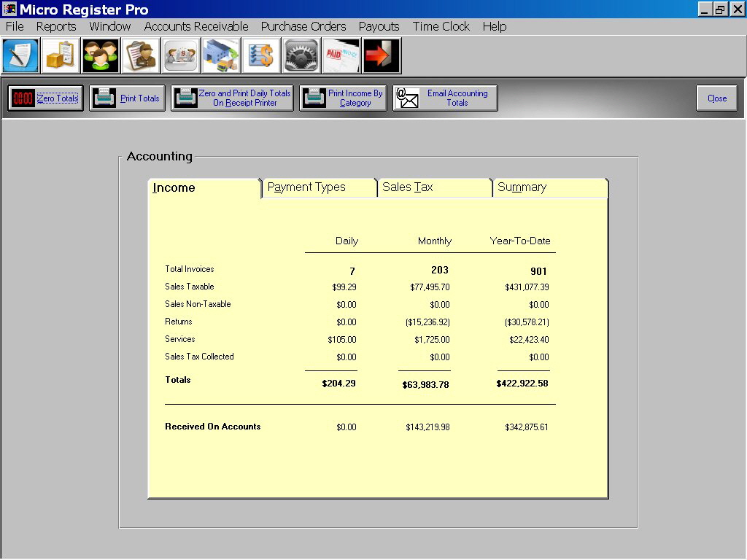This screenshot has height=560, width=747.
Task: Click Print Income By Category
Action: pyautogui.click(x=344, y=98)
